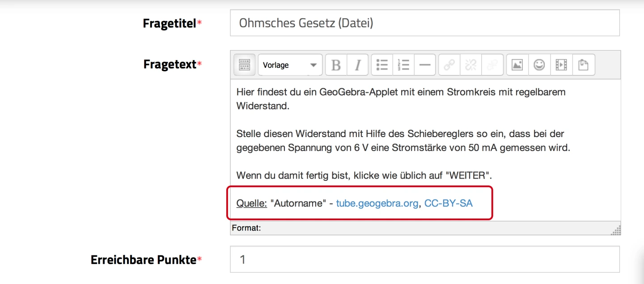
Task: Click the Erreichbare Punkte input field
Action: [x=424, y=259]
